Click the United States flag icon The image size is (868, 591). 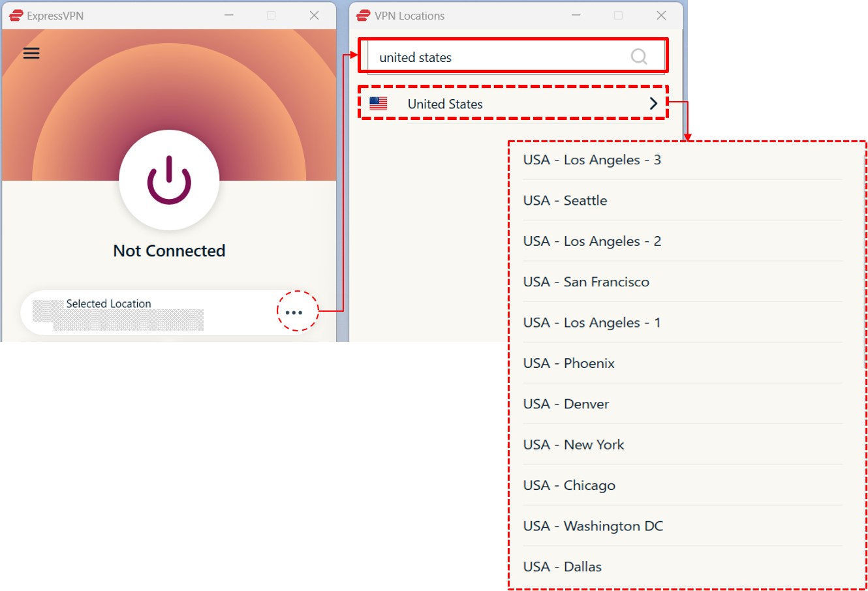(377, 103)
